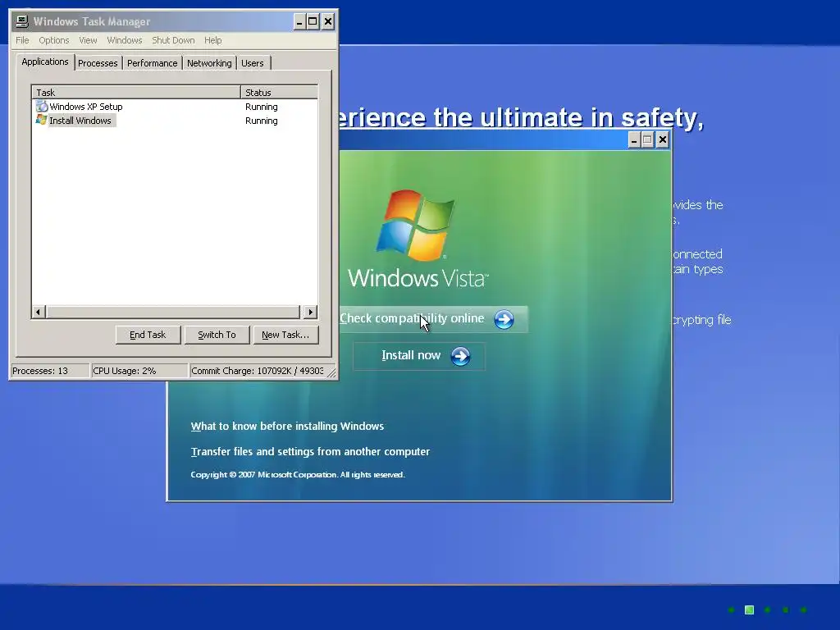Screen dimensions: 840x630
Task: Click the Task Manager title bar icon
Action: point(22,21)
